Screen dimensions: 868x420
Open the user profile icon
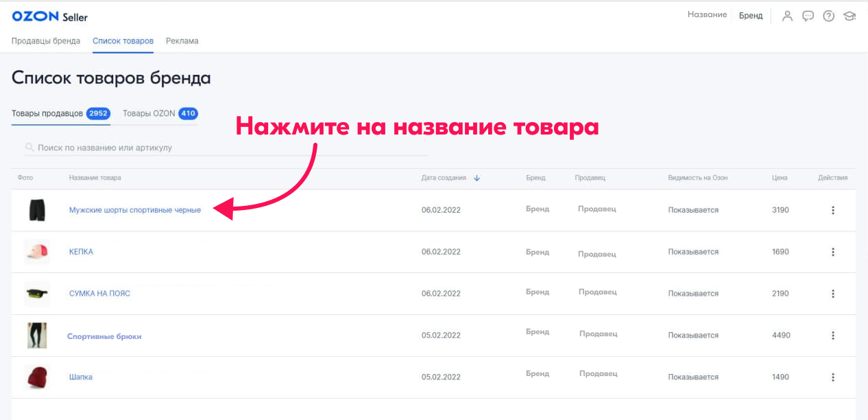click(787, 16)
